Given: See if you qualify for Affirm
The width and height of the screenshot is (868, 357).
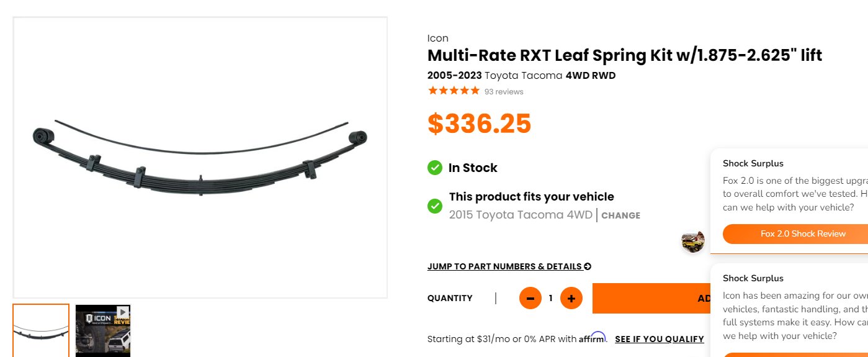Looking at the screenshot, I should coord(660,339).
